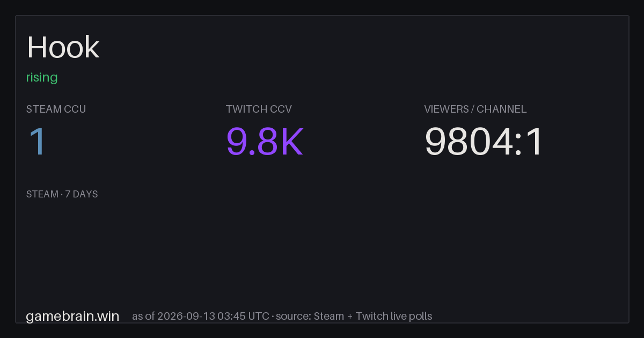Select the green rising status label
644x338 pixels.
click(x=42, y=77)
